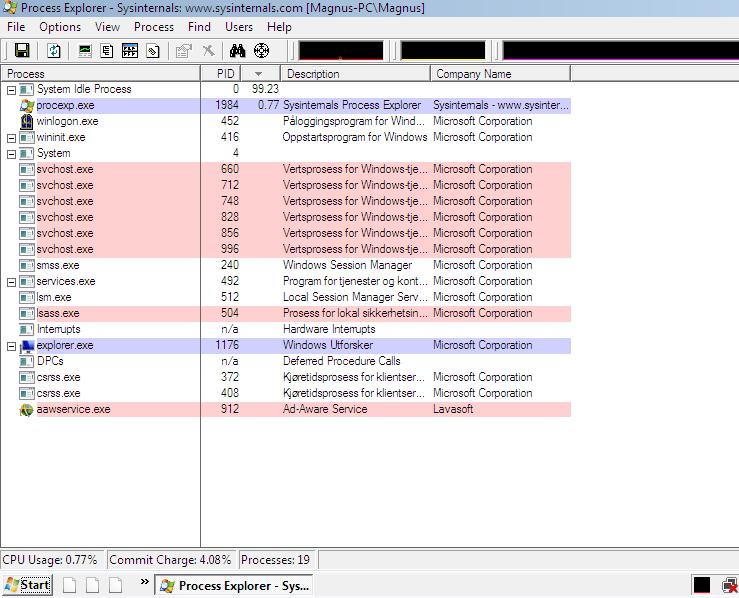This screenshot has height=598, width=739.
Task: Collapse the services.exe tree node
Action: pos(11,282)
